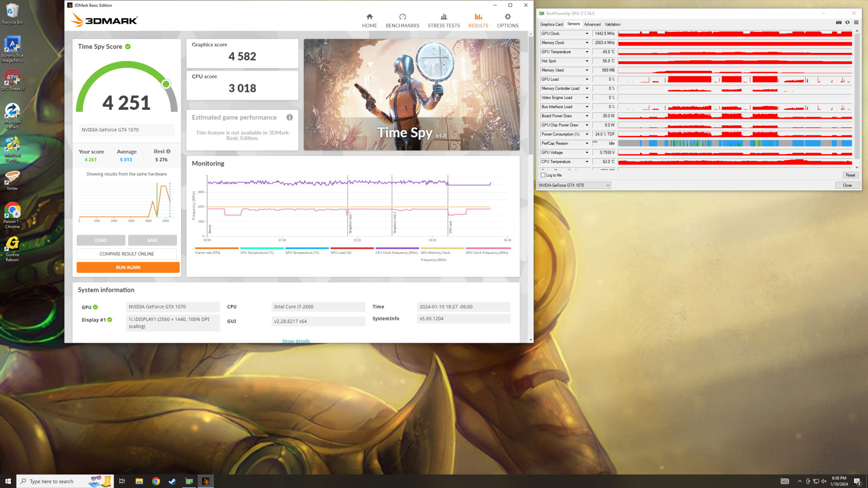Click the 3DMark window vertical scrollbar
This screenshot has height=488, width=868.
[x=531, y=95]
